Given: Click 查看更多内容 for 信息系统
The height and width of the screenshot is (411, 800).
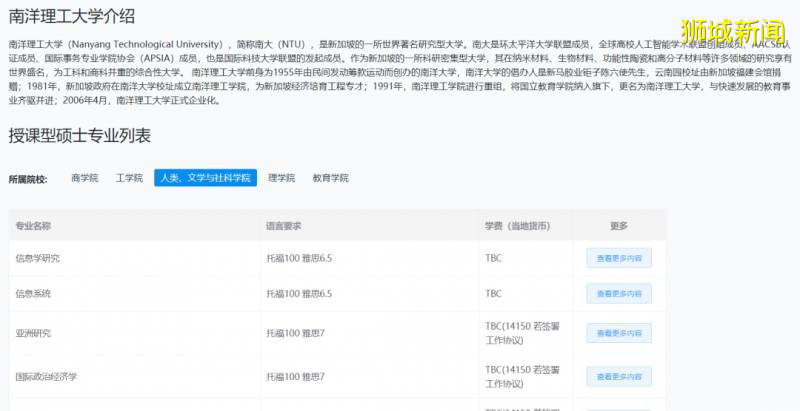Looking at the screenshot, I should (x=618, y=293).
